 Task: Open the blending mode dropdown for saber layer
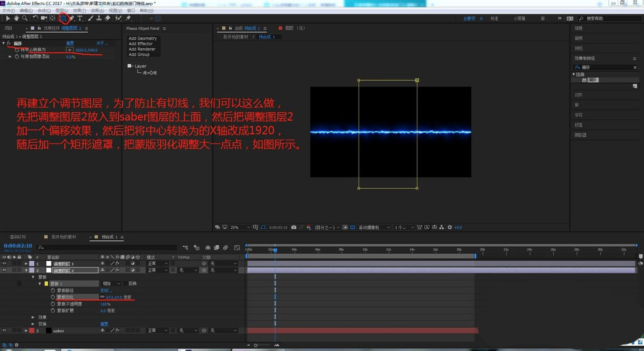tap(158, 330)
